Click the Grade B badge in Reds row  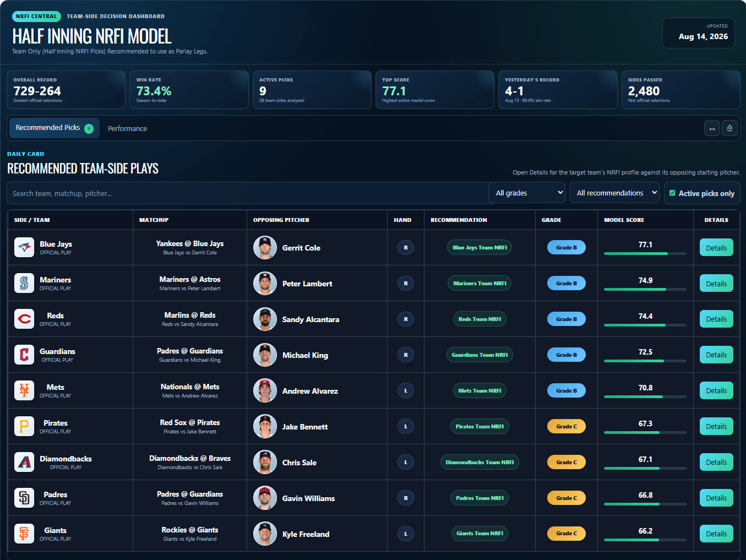[x=567, y=319]
